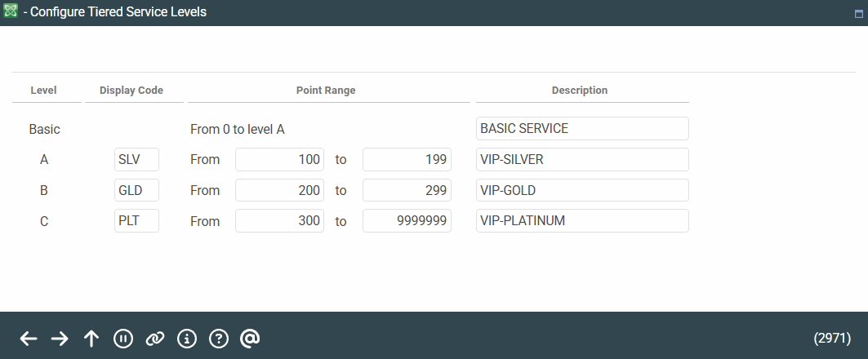
Task: Open help via question mark icon
Action: (218, 339)
